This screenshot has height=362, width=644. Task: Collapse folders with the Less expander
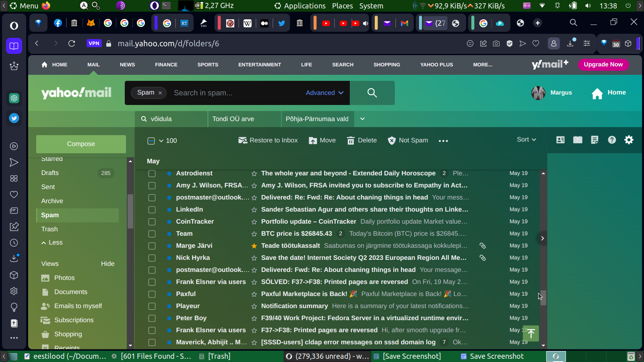[x=52, y=243]
